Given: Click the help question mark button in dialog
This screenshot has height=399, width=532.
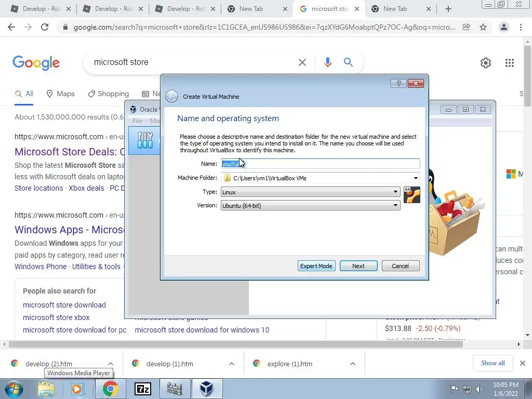Looking at the screenshot, I should [398, 84].
